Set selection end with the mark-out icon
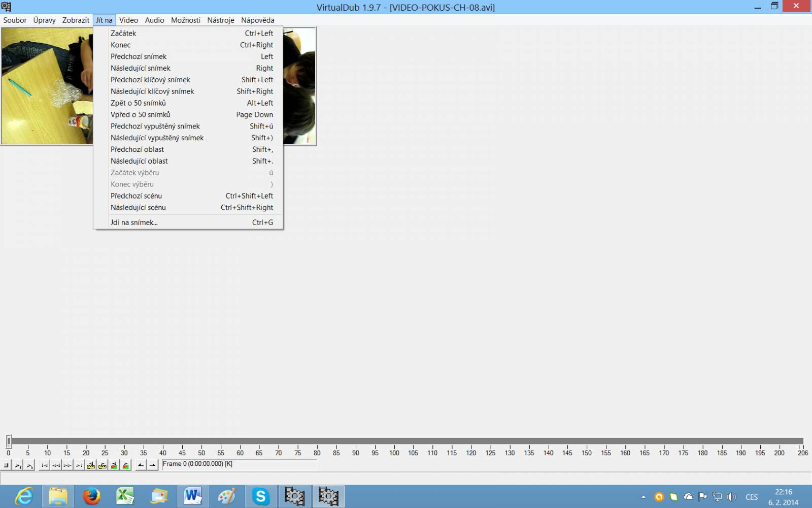This screenshot has width=812, height=508. 152,465
